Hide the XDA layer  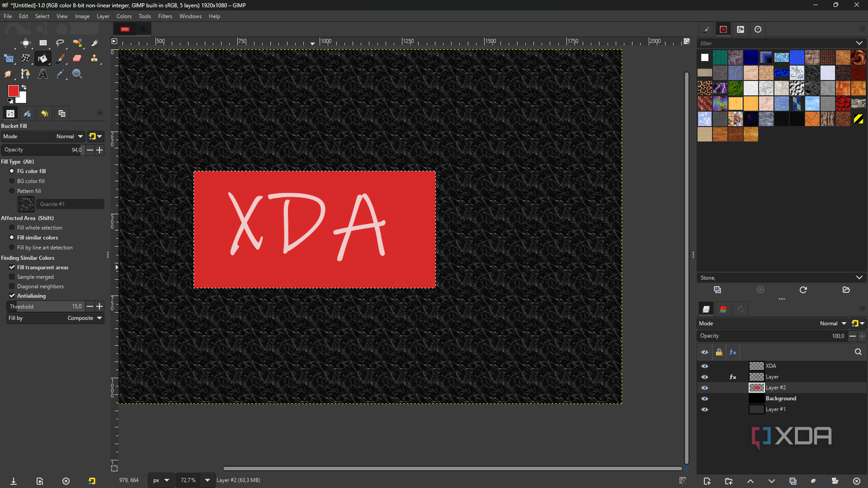(705, 366)
